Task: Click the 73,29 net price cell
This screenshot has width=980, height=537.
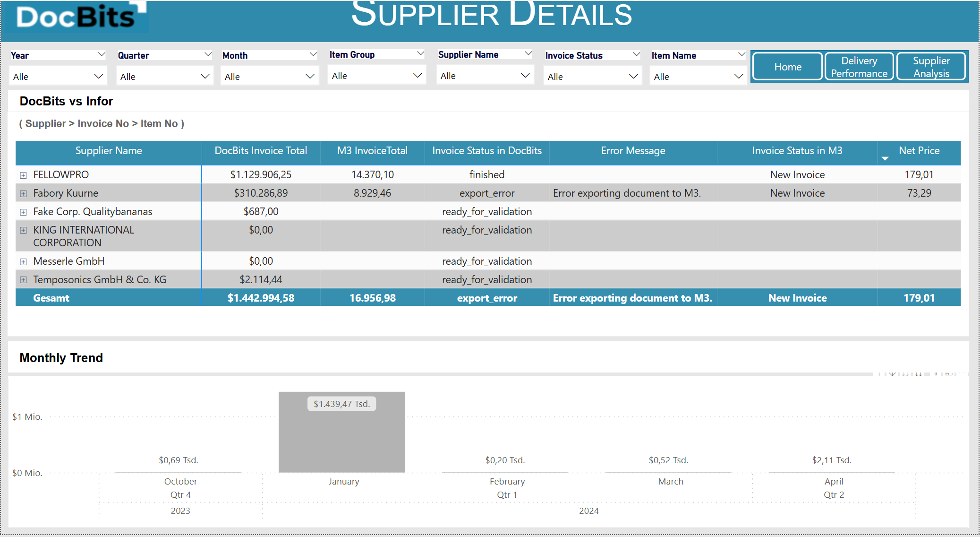Action: click(919, 193)
